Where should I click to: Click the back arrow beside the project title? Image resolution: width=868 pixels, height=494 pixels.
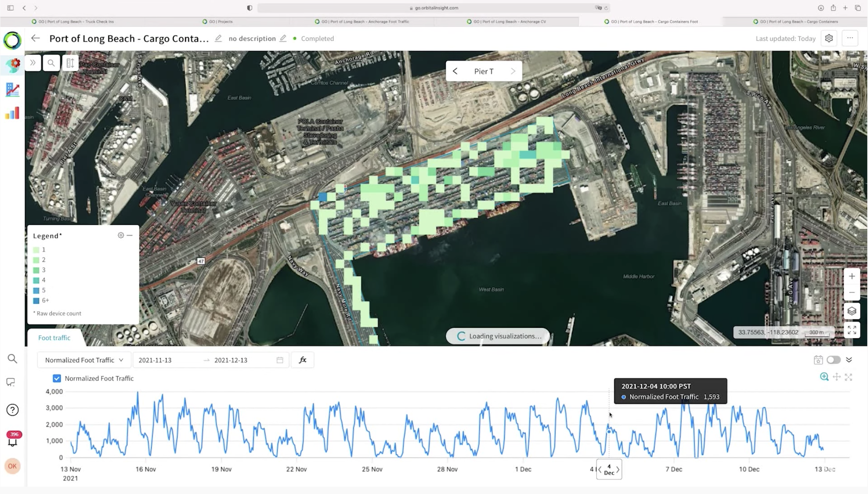35,38
